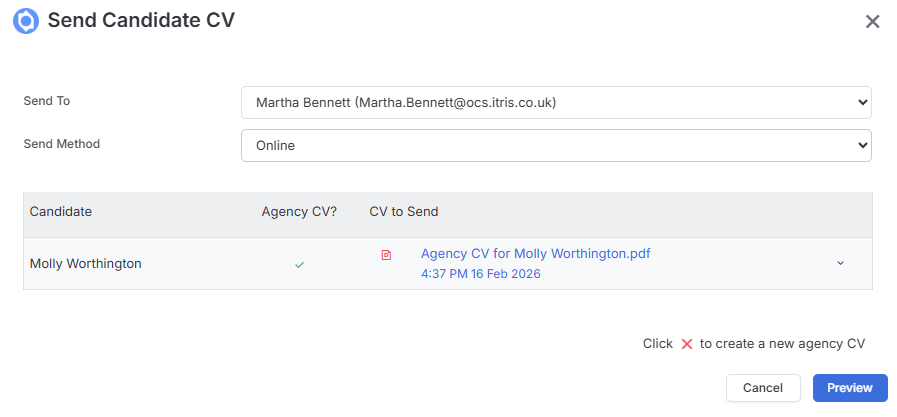Click the 'to create a new agency CV' hint
This screenshot has width=897, height=417.
[782, 344]
